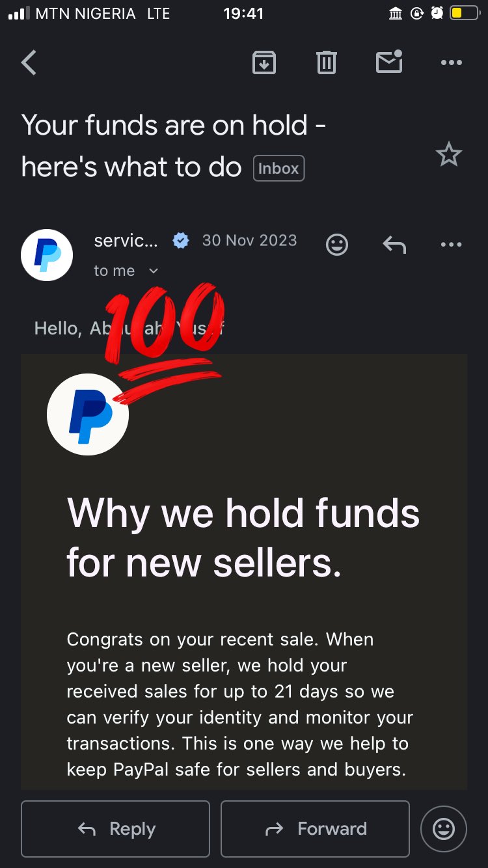The image size is (488, 868).
Task: Tap the 'Why we hold funds' heading
Action: click(243, 537)
